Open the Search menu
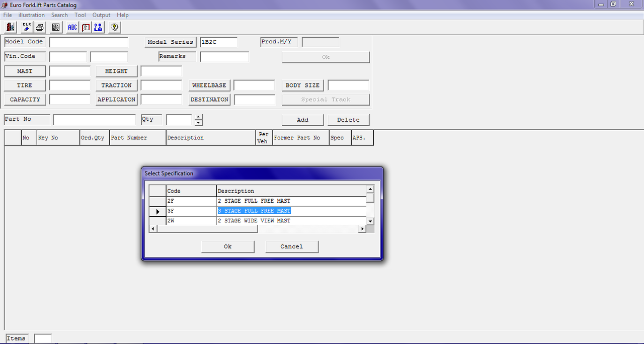644x344 pixels. [59, 15]
